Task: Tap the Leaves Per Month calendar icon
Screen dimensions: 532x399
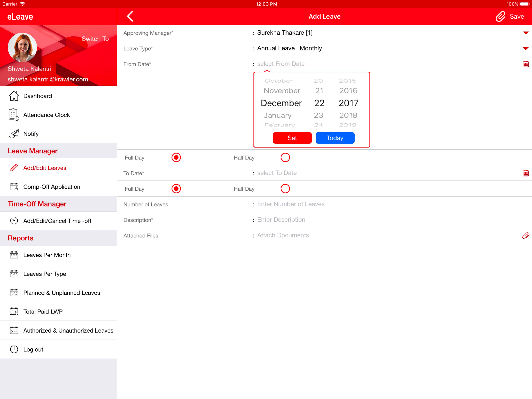Action: [14, 255]
